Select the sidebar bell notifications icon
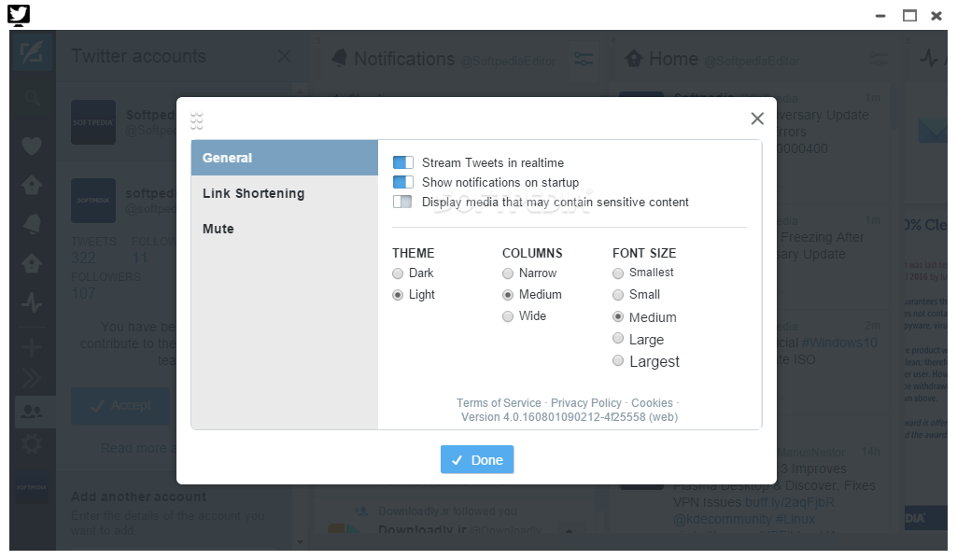 tap(32, 224)
